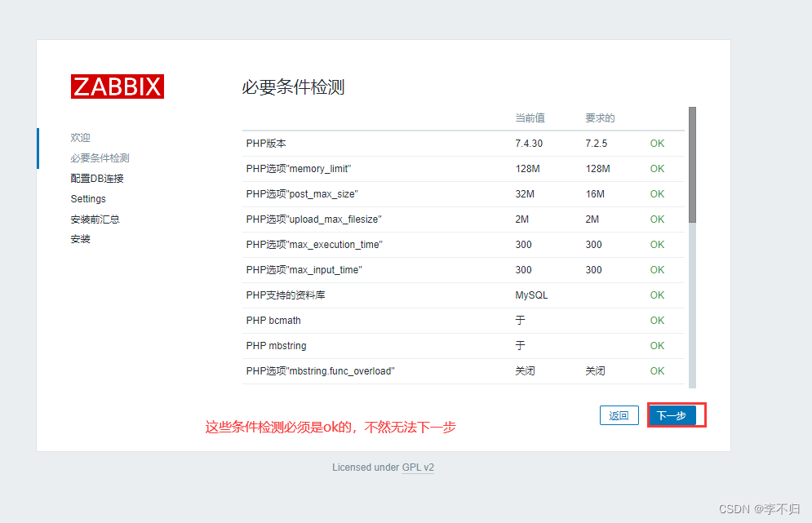812x523 pixels.
Task: Click the 要求的 column header
Action: 600,118
